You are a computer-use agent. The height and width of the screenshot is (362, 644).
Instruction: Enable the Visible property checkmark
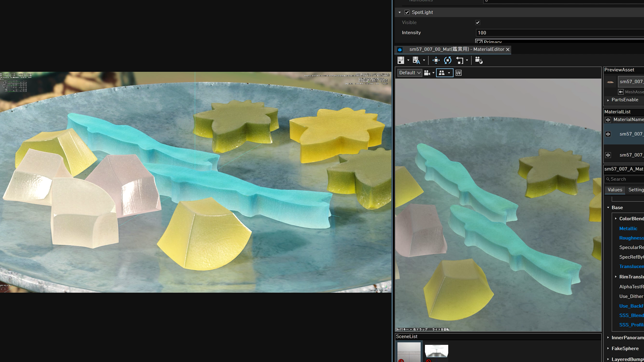478,22
